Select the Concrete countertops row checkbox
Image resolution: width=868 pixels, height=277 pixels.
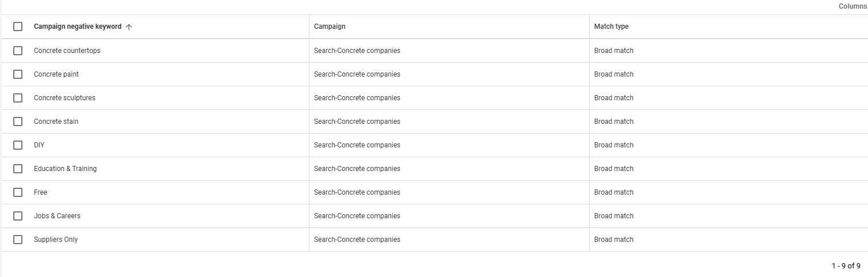click(x=18, y=51)
